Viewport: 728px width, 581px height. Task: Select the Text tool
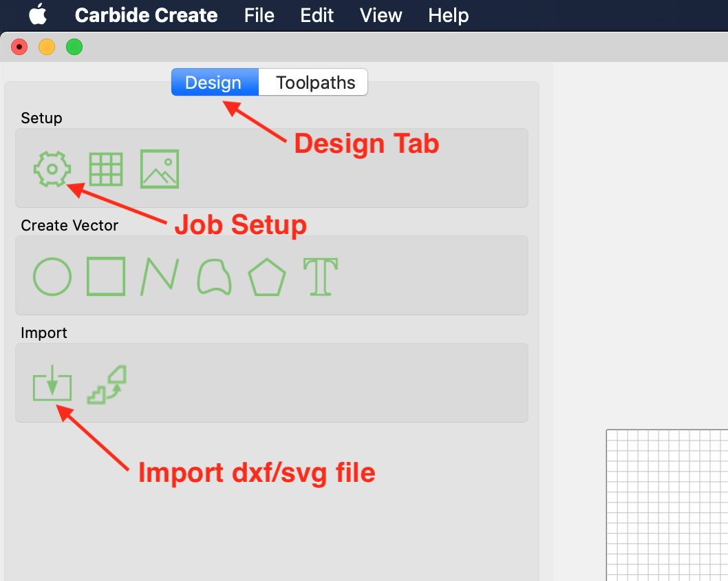click(321, 276)
